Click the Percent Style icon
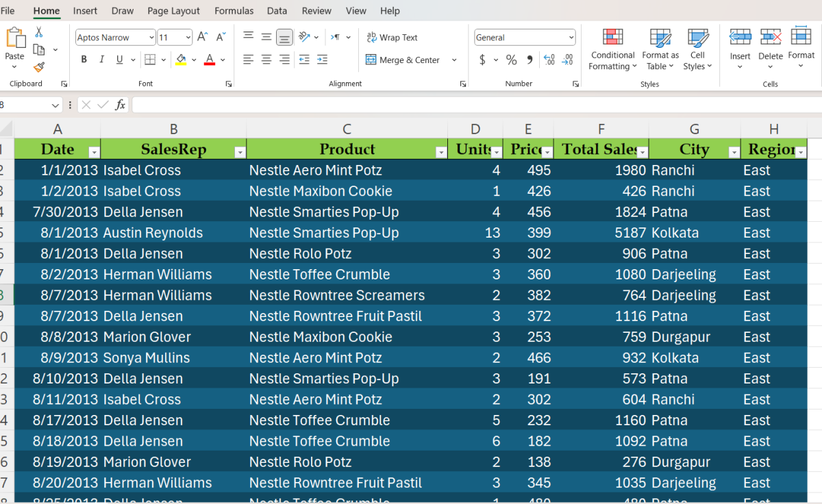Screen dimensions: 822x504 click(511, 60)
